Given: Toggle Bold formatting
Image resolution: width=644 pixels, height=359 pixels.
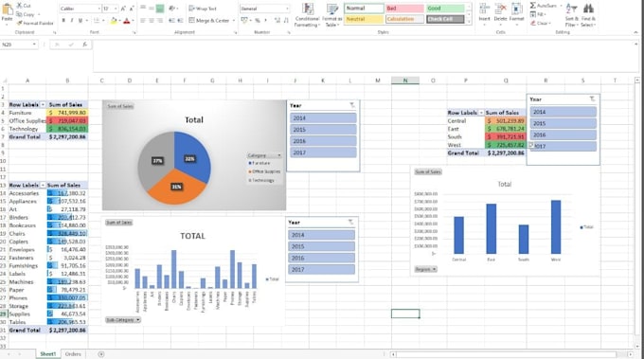Looking at the screenshot, I should (63, 20).
